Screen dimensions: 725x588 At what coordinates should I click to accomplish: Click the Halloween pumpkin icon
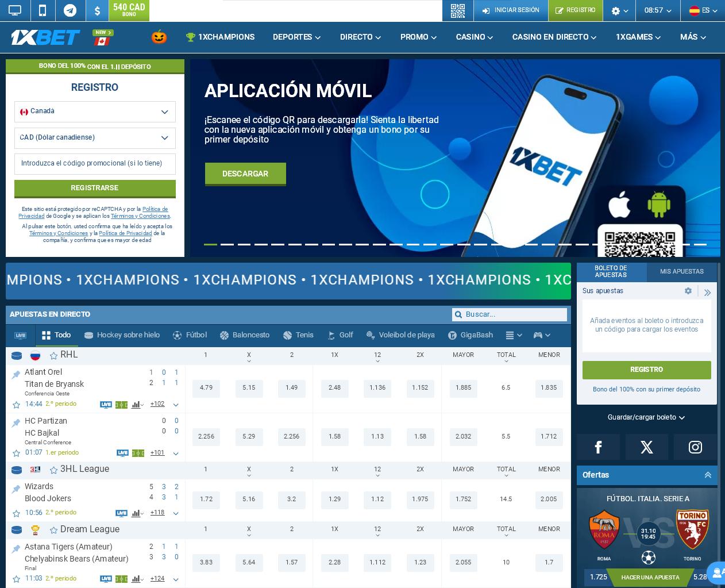click(159, 37)
